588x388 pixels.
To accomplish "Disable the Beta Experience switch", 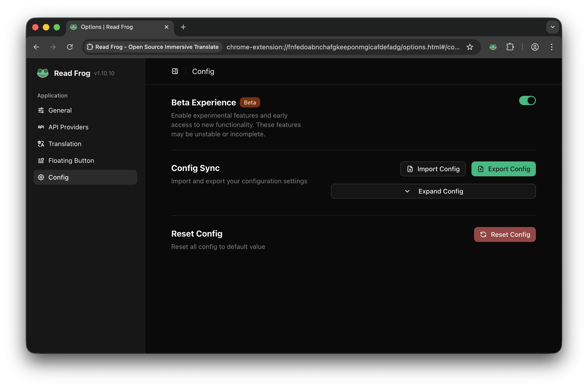I will coord(527,100).
